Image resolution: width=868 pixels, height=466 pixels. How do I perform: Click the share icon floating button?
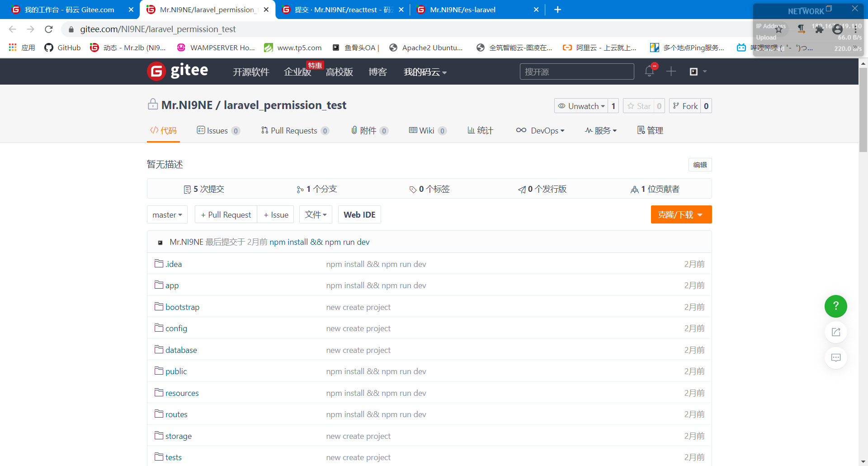[x=835, y=332]
